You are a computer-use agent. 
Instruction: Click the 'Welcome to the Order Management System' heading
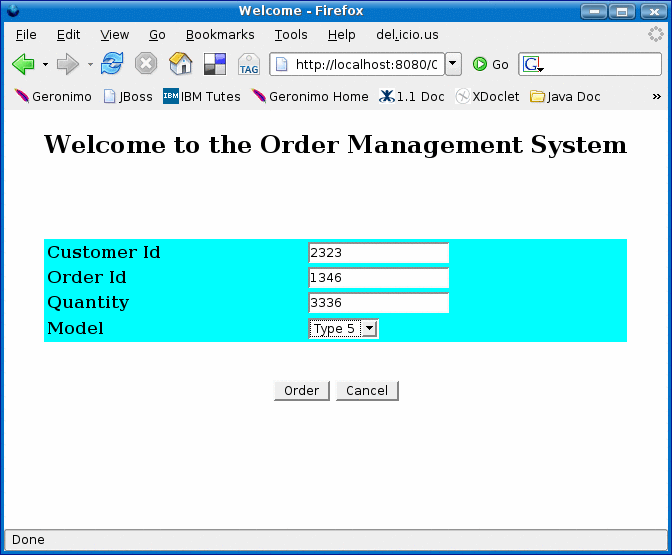tap(336, 144)
